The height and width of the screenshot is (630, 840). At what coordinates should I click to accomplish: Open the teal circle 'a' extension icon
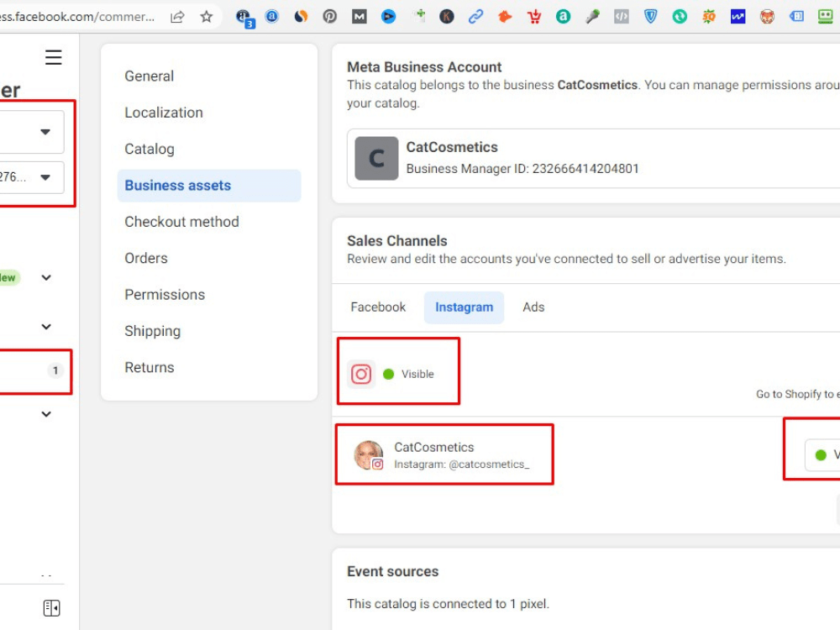point(563,17)
